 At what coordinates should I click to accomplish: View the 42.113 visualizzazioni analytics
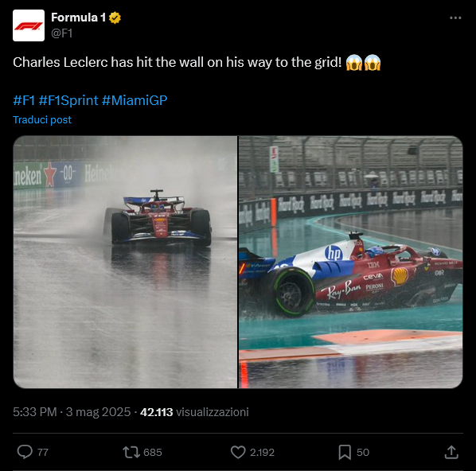194,412
